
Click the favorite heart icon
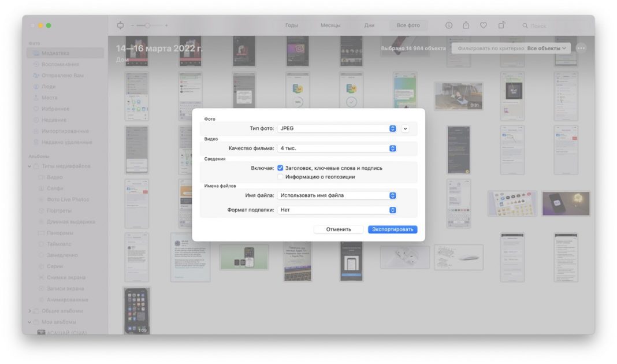pos(483,25)
